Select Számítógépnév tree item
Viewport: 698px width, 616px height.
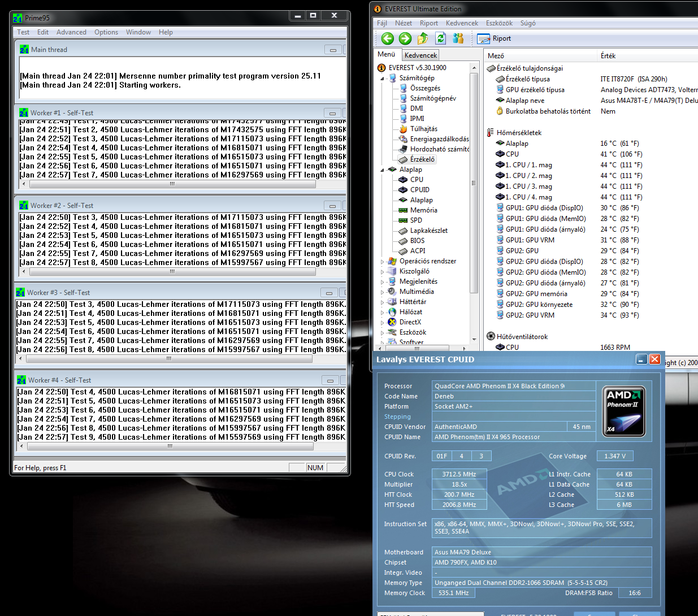pyautogui.click(x=433, y=98)
